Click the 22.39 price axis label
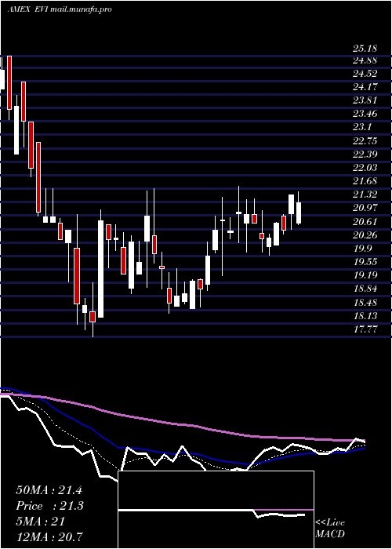 coord(365,155)
